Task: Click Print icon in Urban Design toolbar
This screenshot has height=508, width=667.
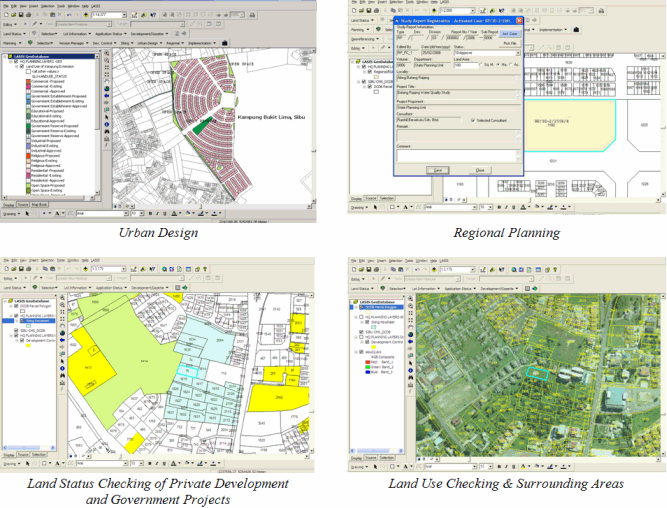Action: (30, 16)
